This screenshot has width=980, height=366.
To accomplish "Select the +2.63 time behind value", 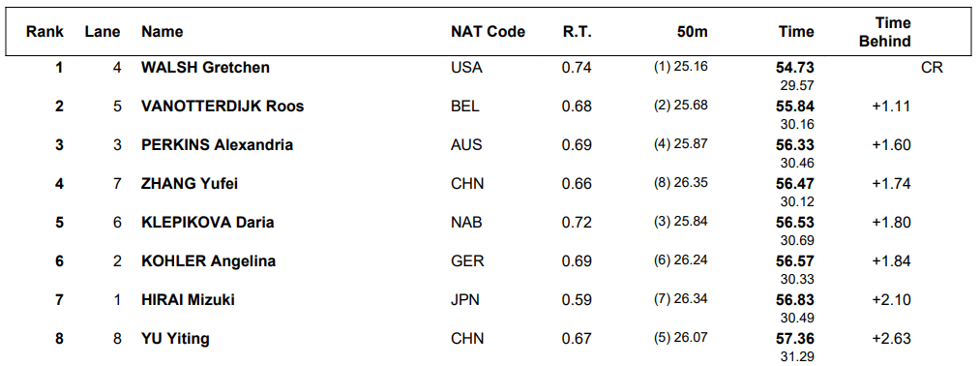I will tap(892, 339).
